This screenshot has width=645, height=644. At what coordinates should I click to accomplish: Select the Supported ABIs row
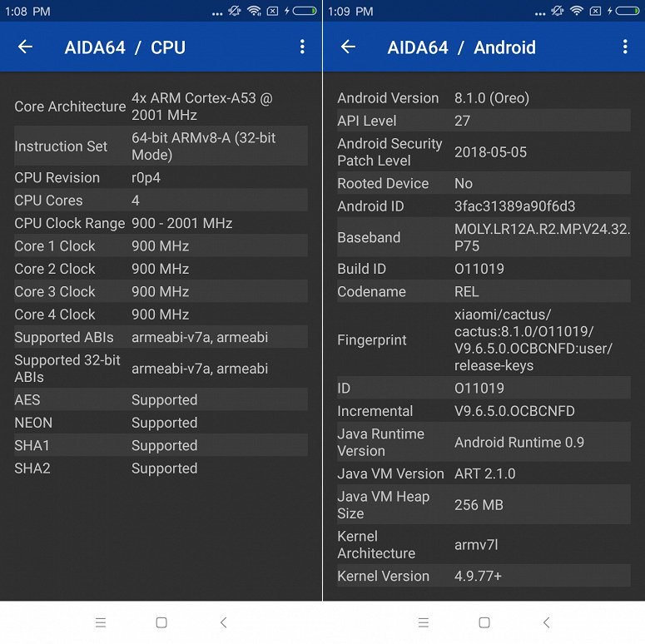(161, 337)
